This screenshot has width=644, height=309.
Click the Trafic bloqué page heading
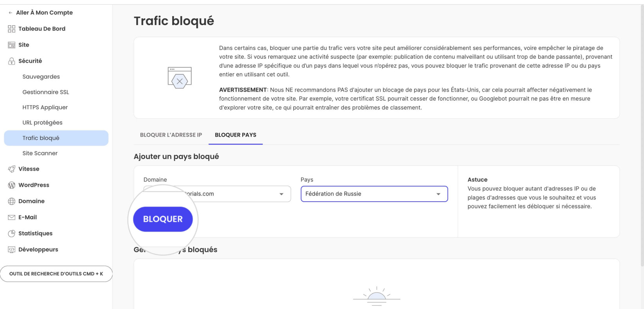[174, 21]
